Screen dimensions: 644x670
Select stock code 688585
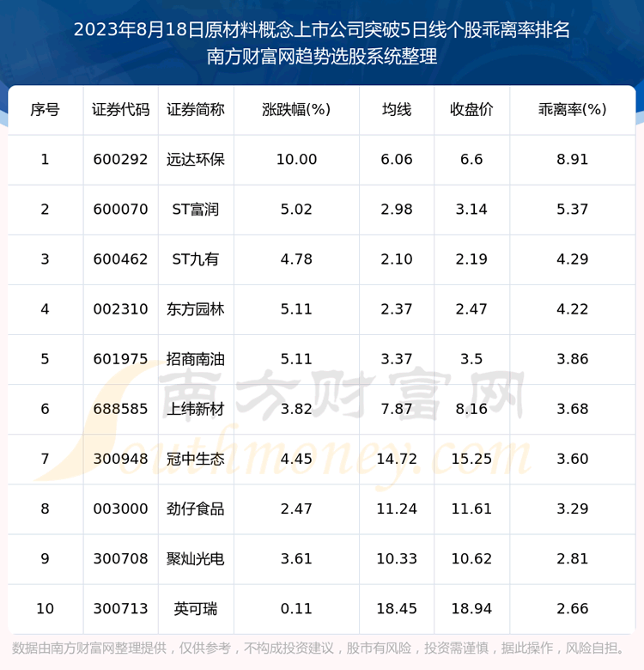(120, 409)
